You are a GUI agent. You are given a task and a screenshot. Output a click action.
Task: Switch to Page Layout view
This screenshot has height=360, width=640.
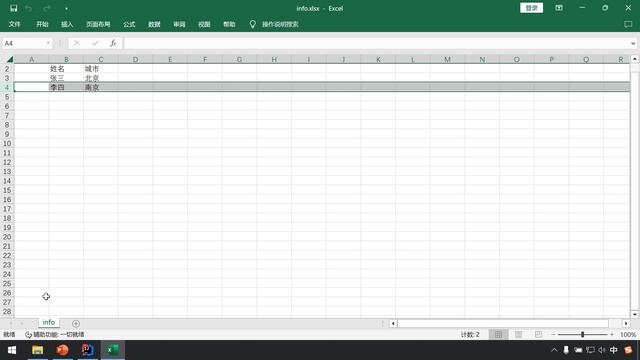click(518, 335)
